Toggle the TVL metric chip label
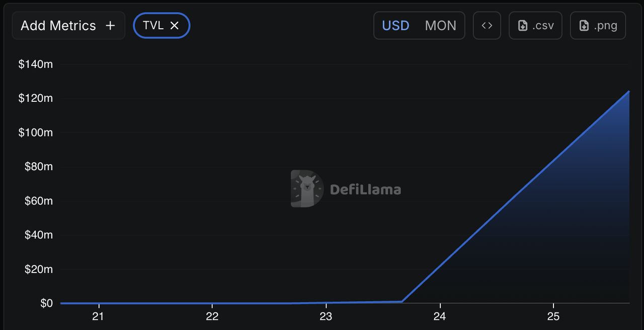 (153, 26)
